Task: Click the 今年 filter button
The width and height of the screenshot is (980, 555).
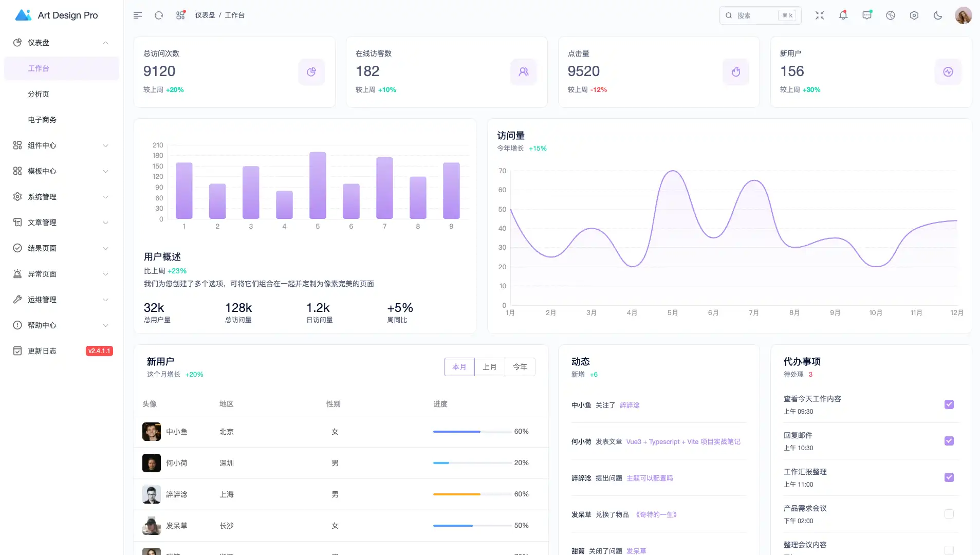Action: [x=520, y=367]
